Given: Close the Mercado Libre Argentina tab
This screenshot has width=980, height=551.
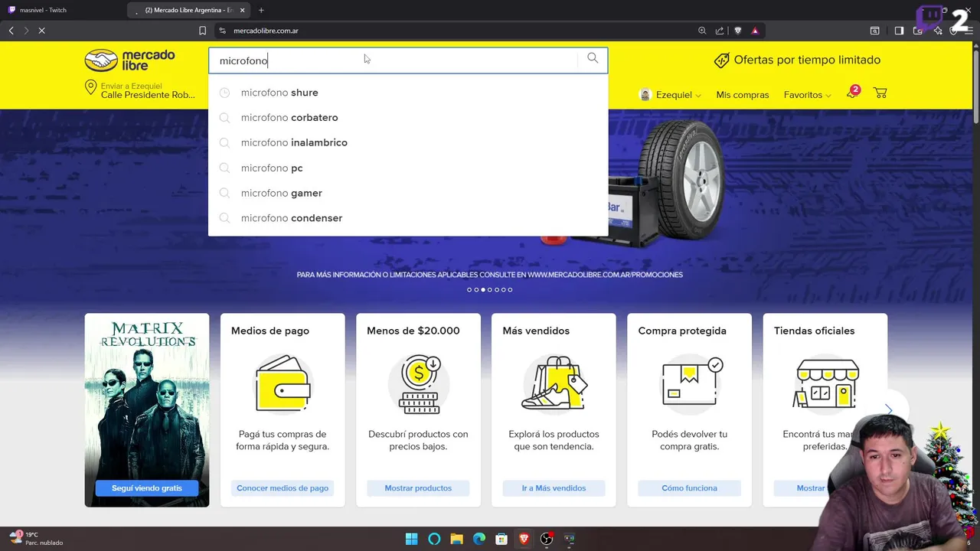Looking at the screenshot, I should point(243,10).
